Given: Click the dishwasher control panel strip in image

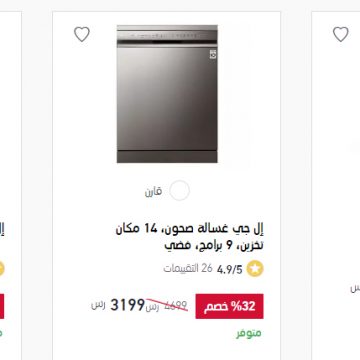Looking at the screenshot, I should [x=167, y=36].
